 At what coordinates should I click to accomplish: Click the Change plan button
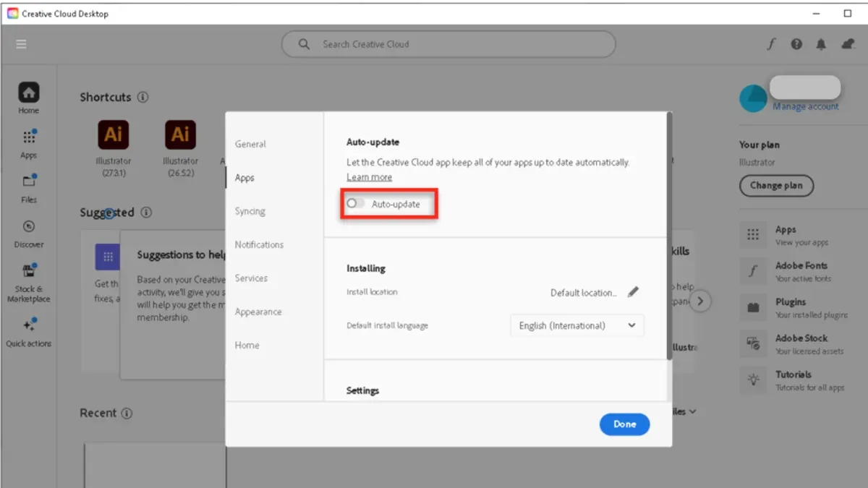(x=776, y=185)
